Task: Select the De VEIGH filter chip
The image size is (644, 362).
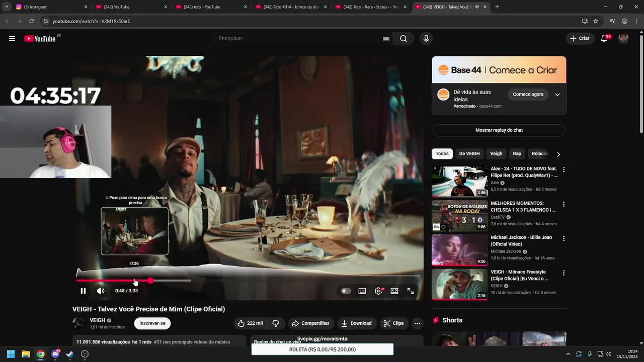Action: [x=469, y=154]
